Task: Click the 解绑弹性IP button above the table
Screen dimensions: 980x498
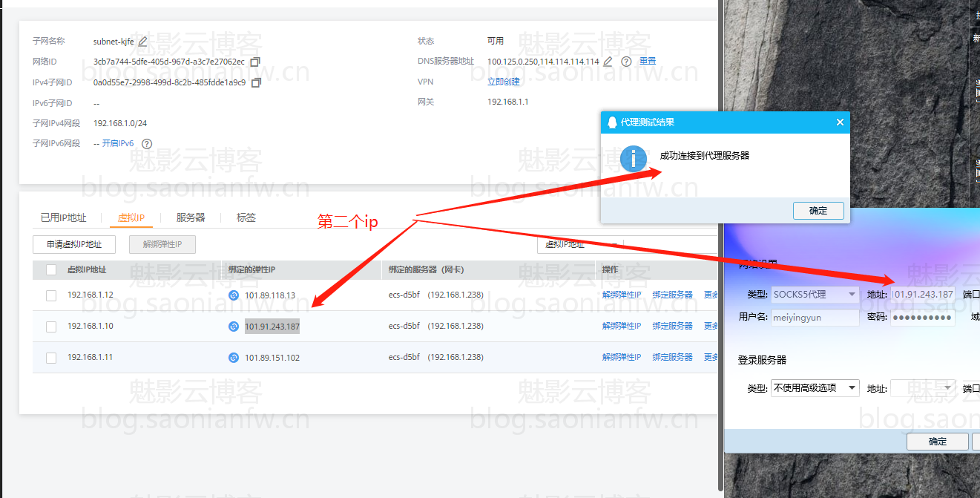Action: 162,245
